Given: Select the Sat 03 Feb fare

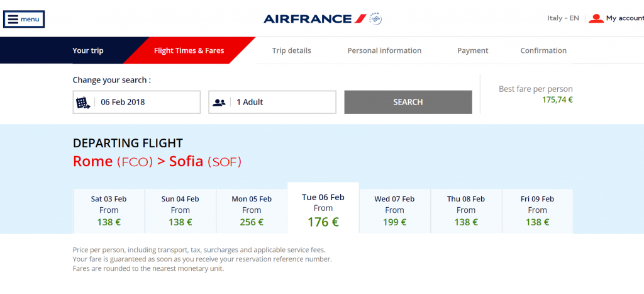Looking at the screenshot, I should [109, 211].
